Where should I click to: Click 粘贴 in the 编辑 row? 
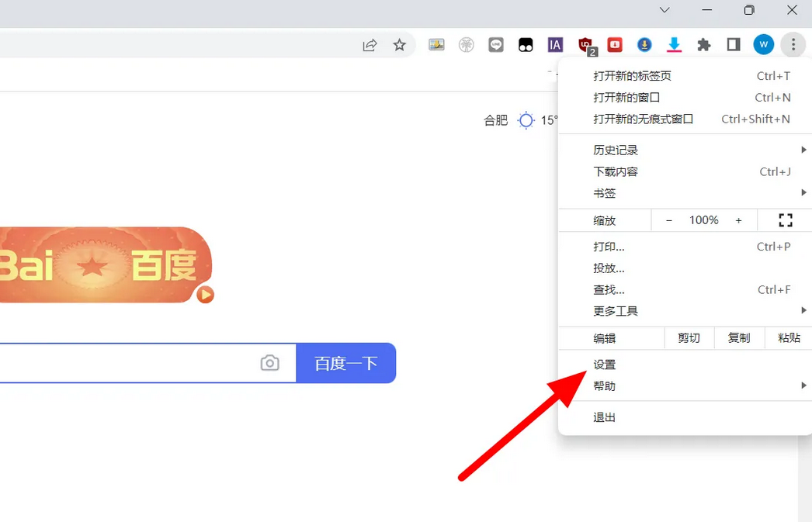(788, 338)
